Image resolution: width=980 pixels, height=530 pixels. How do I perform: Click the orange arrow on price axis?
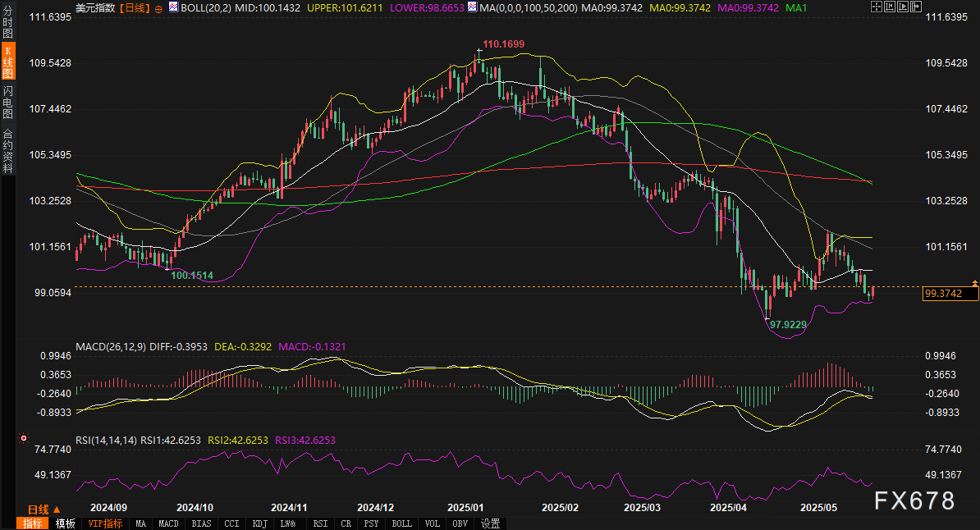point(974,283)
